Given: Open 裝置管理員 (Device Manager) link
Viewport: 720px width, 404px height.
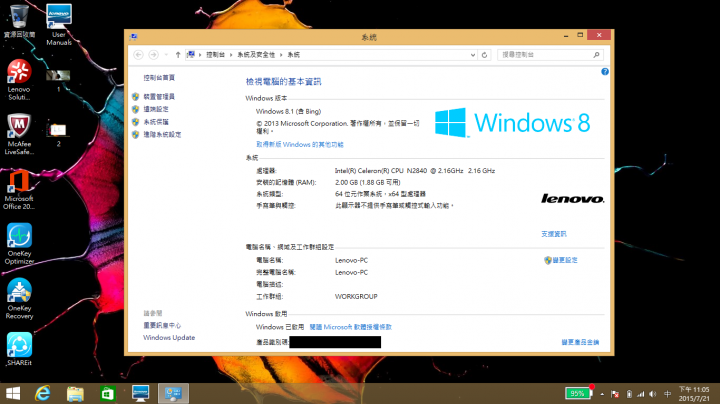Looking at the screenshot, I should pos(159,96).
